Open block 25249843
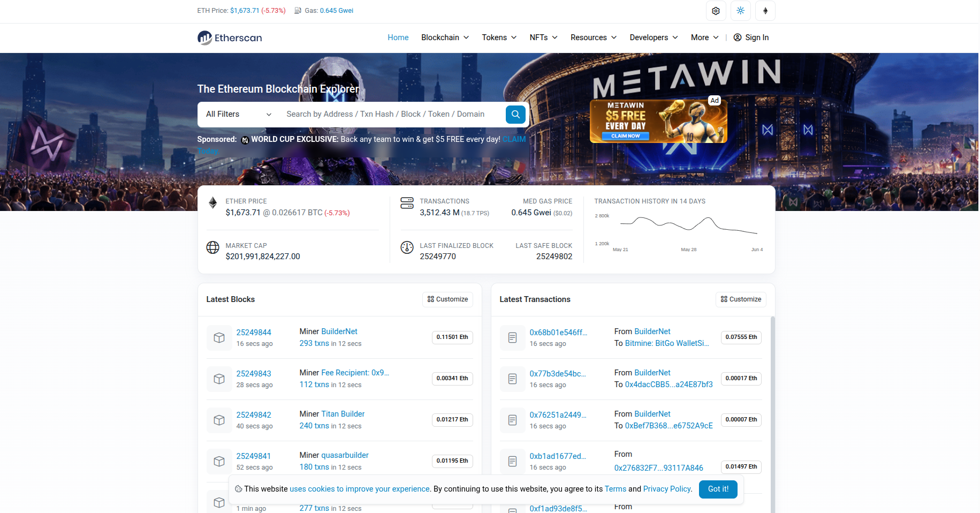 click(x=254, y=374)
